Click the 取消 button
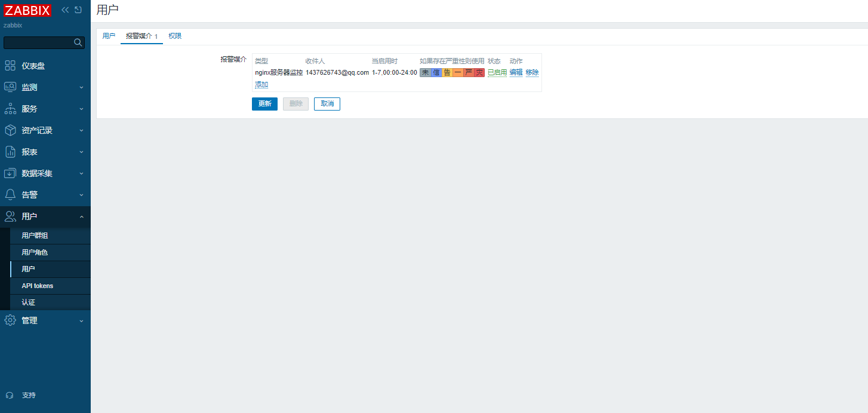 pyautogui.click(x=327, y=104)
